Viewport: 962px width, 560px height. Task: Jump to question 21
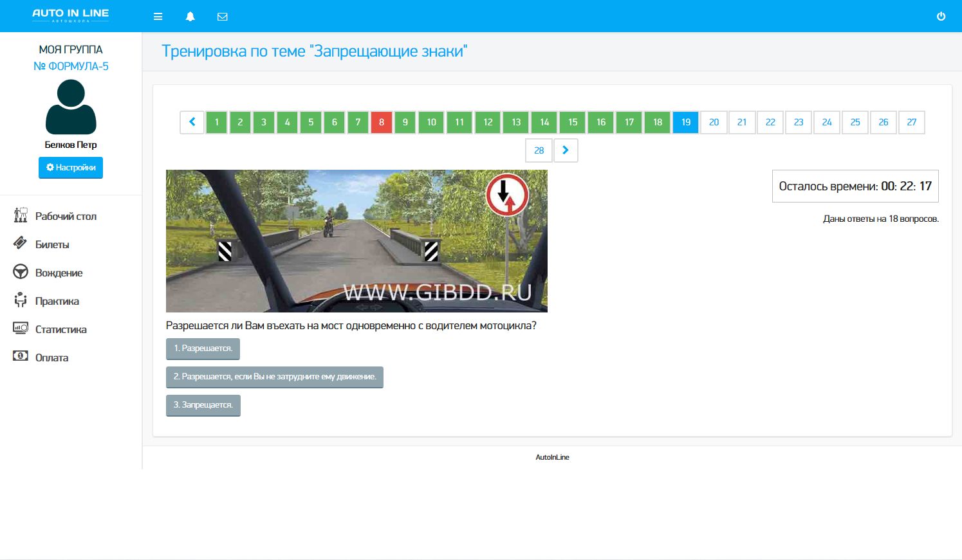[742, 122]
